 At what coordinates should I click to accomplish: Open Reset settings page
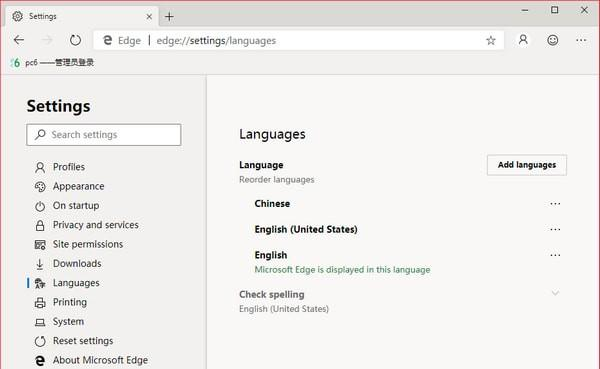point(83,341)
